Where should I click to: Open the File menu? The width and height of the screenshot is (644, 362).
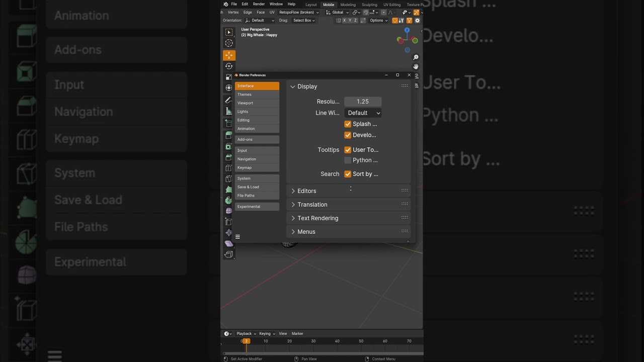tap(234, 4)
